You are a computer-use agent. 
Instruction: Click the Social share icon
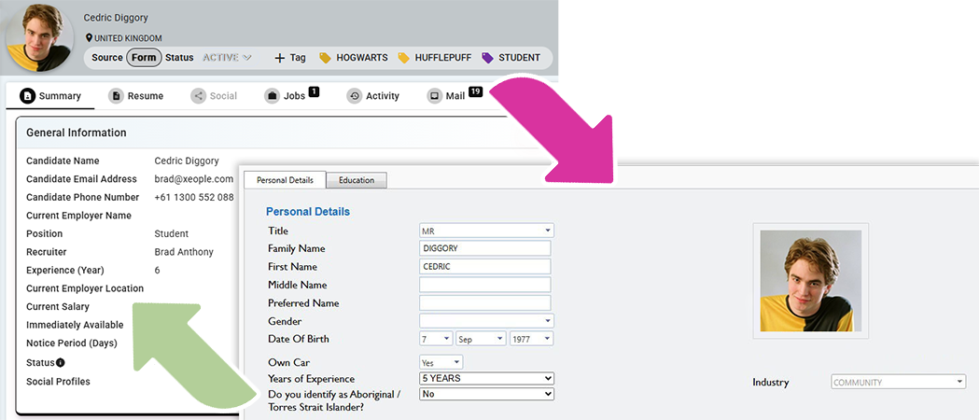198,95
